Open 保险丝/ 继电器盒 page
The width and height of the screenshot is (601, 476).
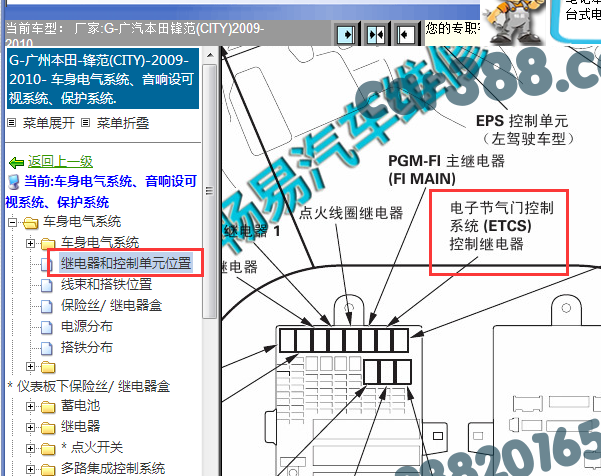pos(112,305)
